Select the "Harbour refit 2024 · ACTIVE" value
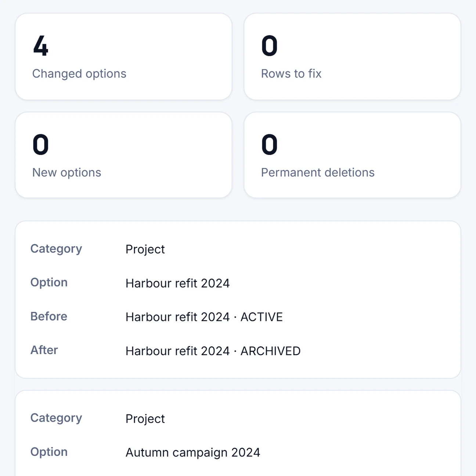The height and width of the screenshot is (476, 476). (x=204, y=317)
